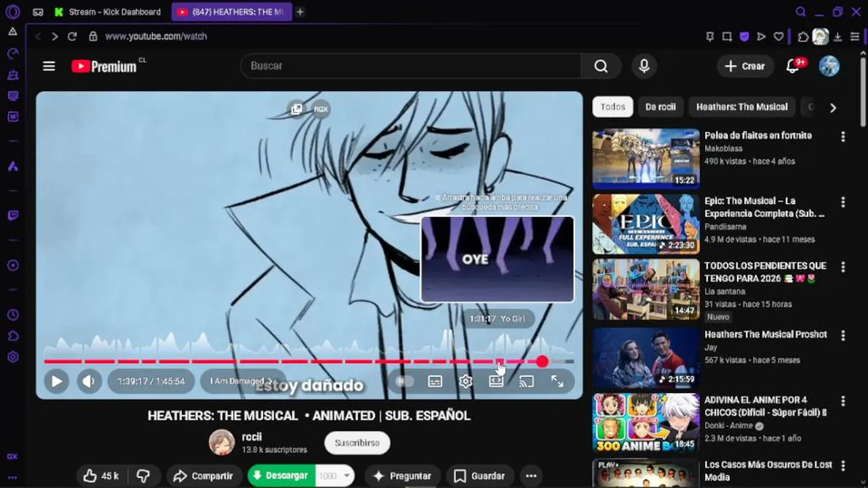
Task: Seek to the 'Yo Girl' chapter segment
Action: coord(500,361)
